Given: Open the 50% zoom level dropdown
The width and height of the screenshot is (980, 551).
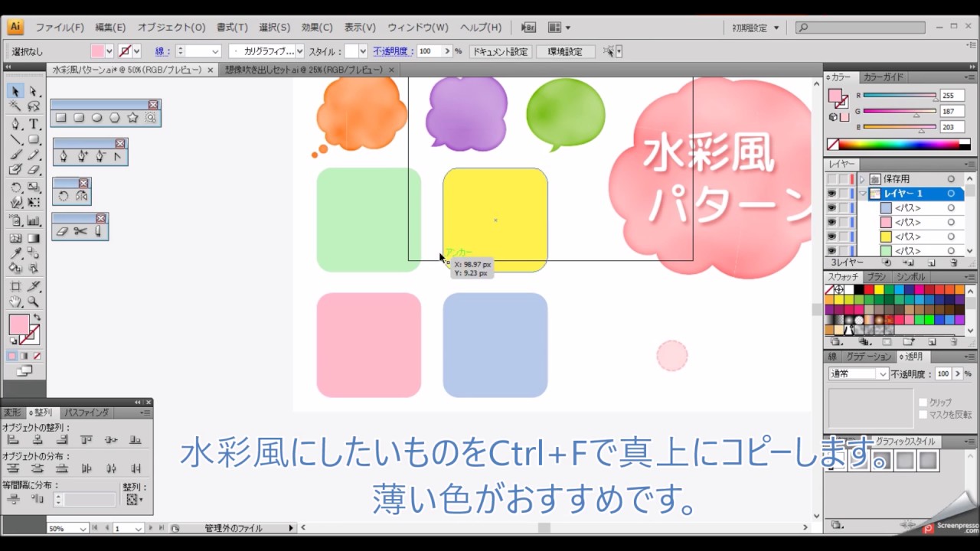Looking at the screenshot, I should coord(83,528).
